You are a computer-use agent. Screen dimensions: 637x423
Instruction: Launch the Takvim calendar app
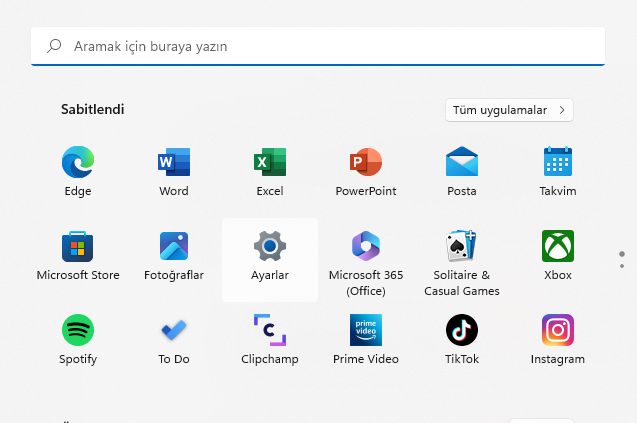pyautogui.click(x=558, y=162)
